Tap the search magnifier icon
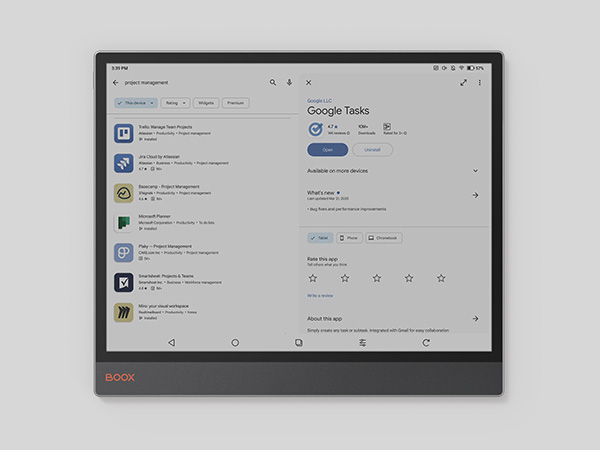600x450 pixels. point(272,82)
